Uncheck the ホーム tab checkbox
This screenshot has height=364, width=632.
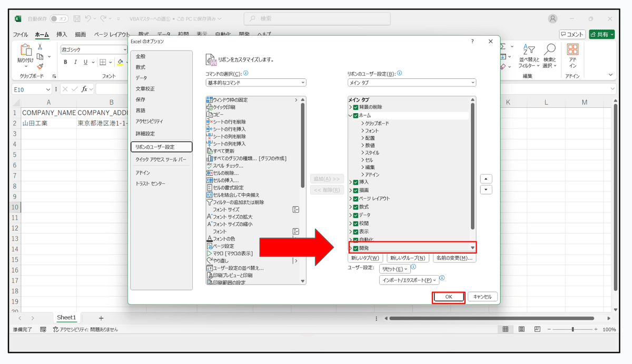click(356, 115)
